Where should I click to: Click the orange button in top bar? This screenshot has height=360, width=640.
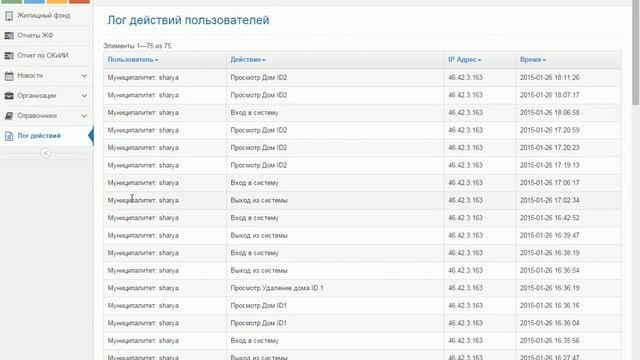point(57,2)
